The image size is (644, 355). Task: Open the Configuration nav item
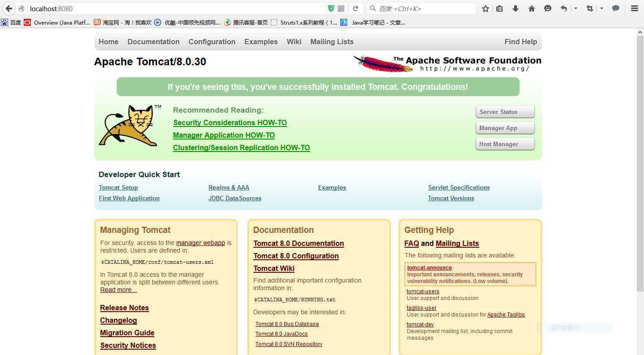click(x=212, y=42)
